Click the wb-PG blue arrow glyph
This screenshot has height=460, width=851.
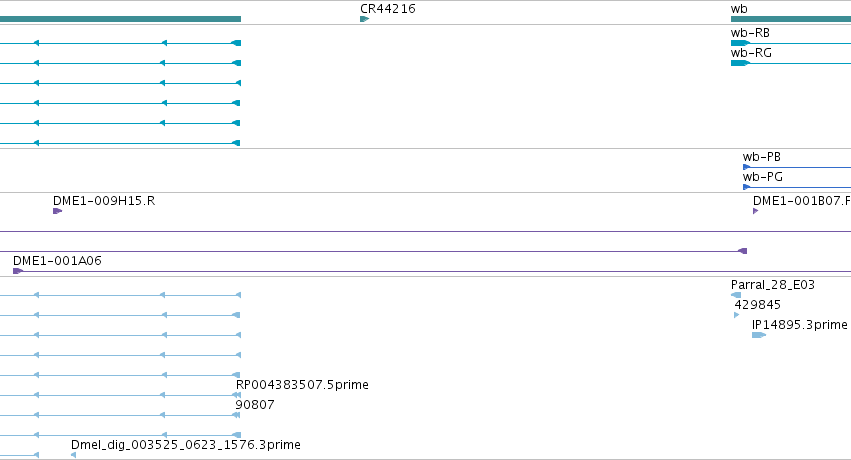[x=746, y=187]
